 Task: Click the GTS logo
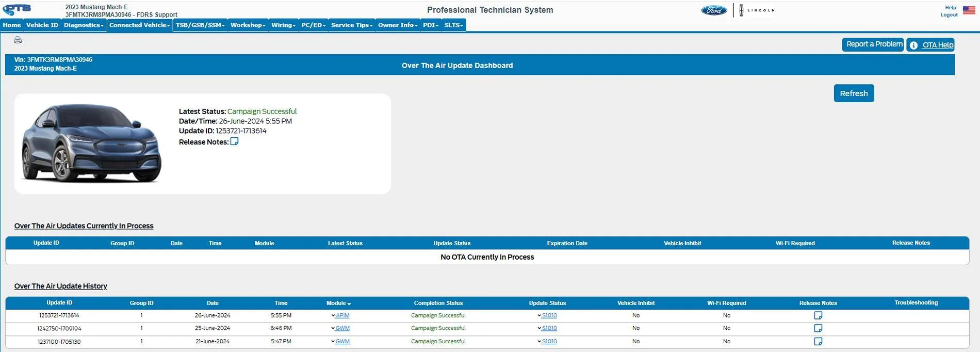[17, 9]
